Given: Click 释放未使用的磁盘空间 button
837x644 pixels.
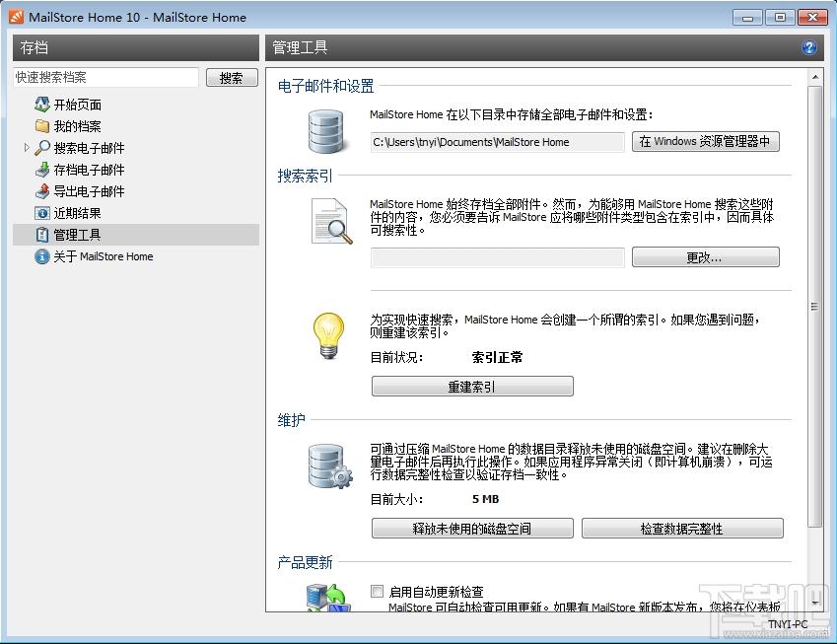Looking at the screenshot, I should [472, 529].
